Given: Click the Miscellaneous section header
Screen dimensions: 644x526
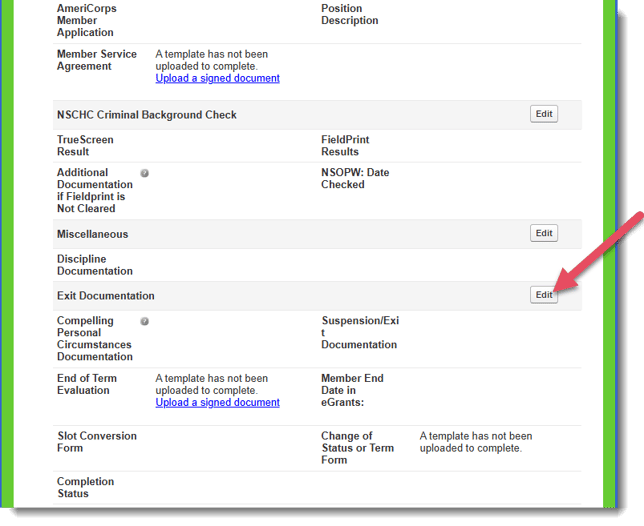Looking at the screenshot, I should 93,234.
